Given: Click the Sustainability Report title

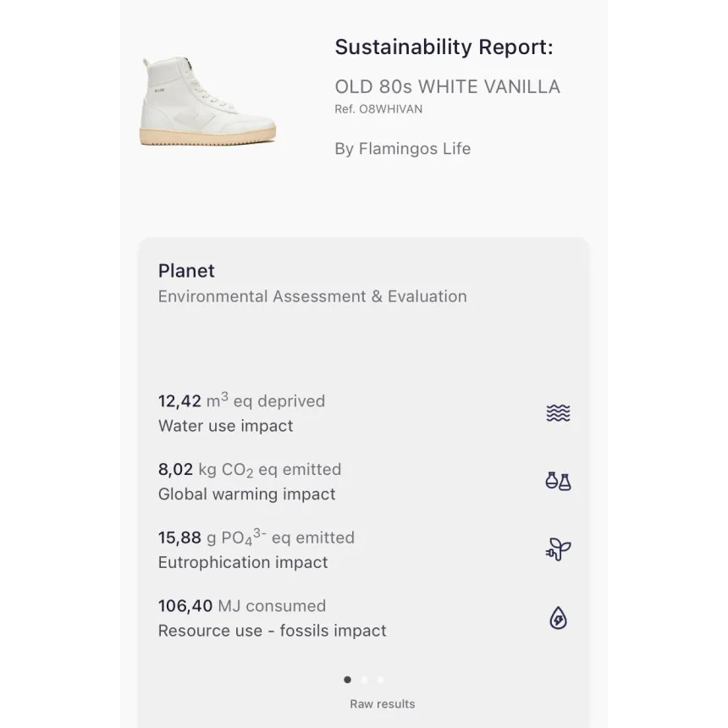Looking at the screenshot, I should [444, 47].
